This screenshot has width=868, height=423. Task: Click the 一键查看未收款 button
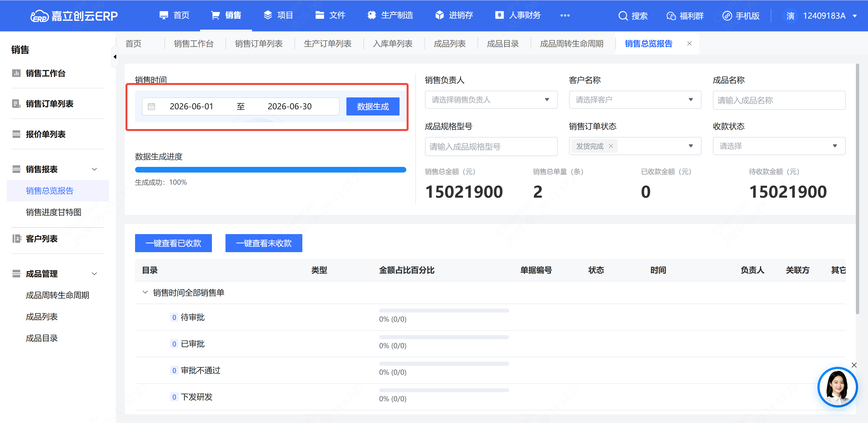pyautogui.click(x=264, y=243)
